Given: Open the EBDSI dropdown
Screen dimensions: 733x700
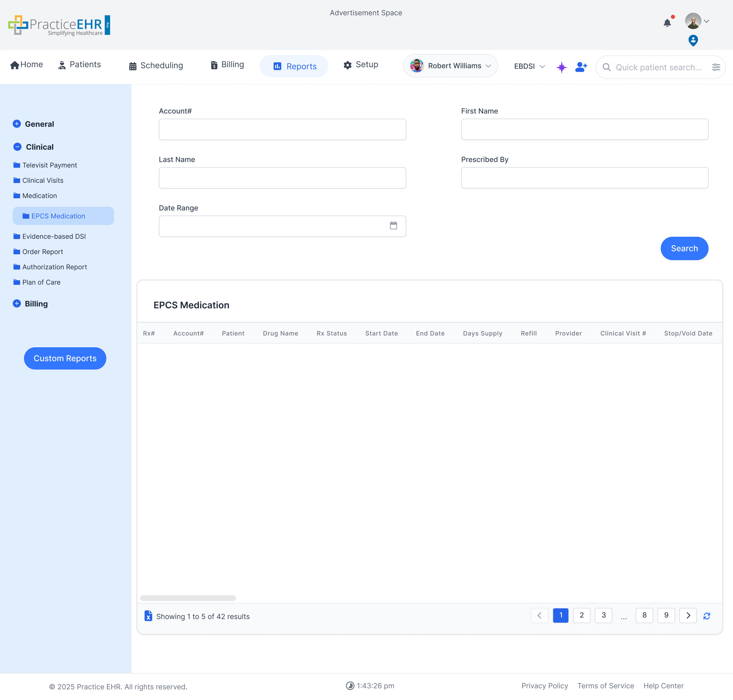Looking at the screenshot, I should pyautogui.click(x=529, y=66).
